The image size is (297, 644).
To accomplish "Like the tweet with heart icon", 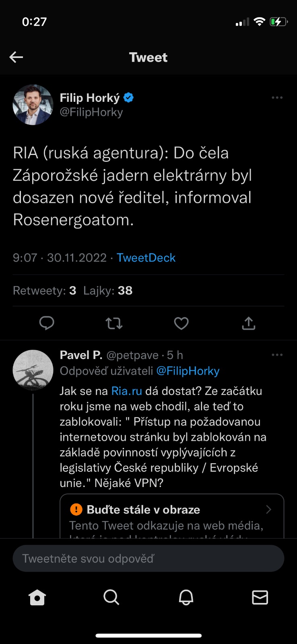I will coord(181,323).
